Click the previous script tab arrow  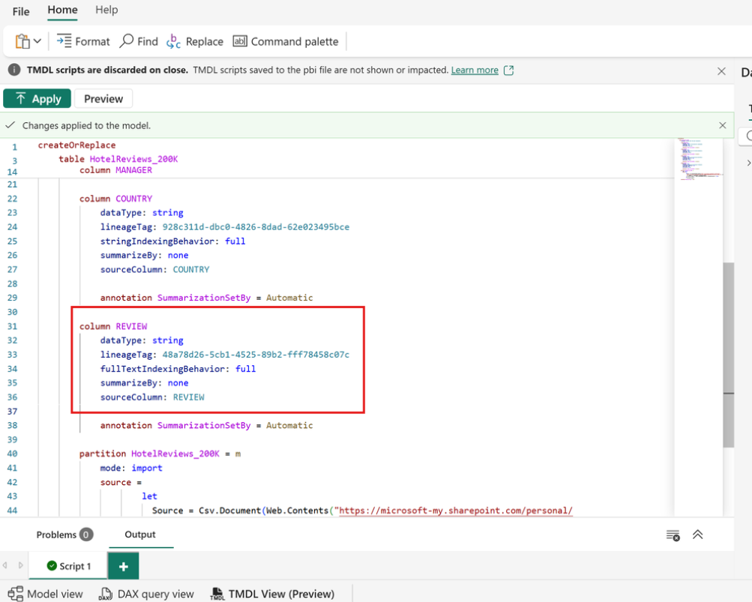pos(5,565)
